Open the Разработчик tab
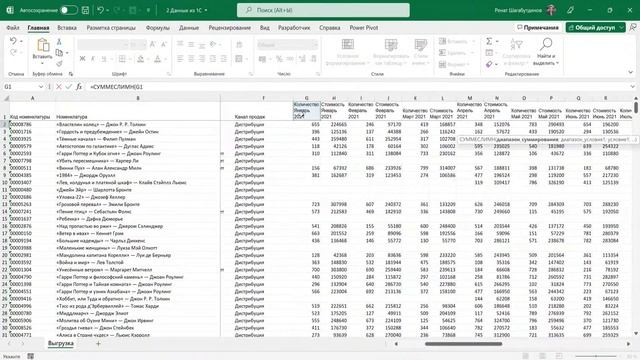 tap(294, 28)
